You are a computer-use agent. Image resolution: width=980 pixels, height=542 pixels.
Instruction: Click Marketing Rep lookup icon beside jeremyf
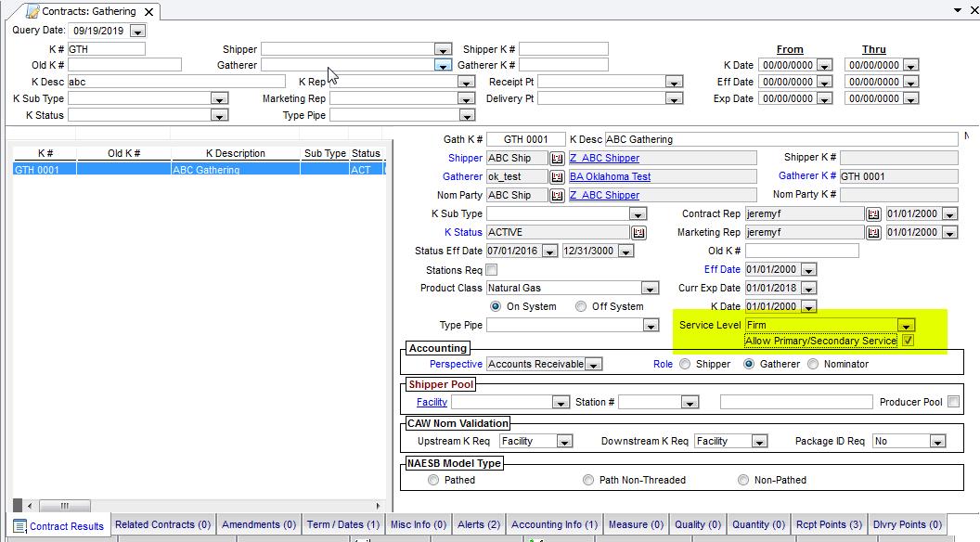(873, 233)
